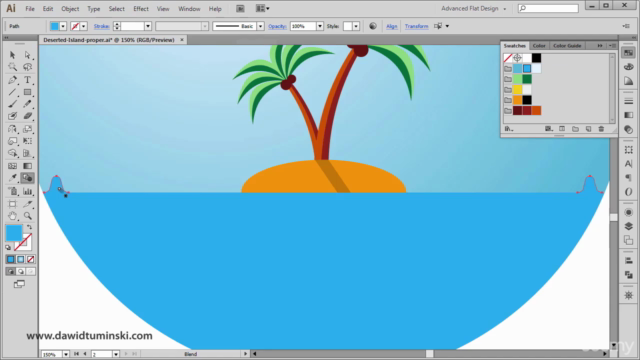Image resolution: width=640 pixels, height=360 pixels.
Task: Open the Effect menu
Action: tap(141, 9)
